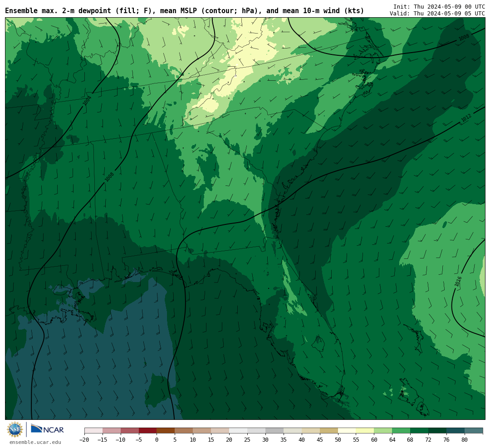Click the NSF logo
Image resolution: width=490 pixels, height=448 pixels.
point(15,429)
